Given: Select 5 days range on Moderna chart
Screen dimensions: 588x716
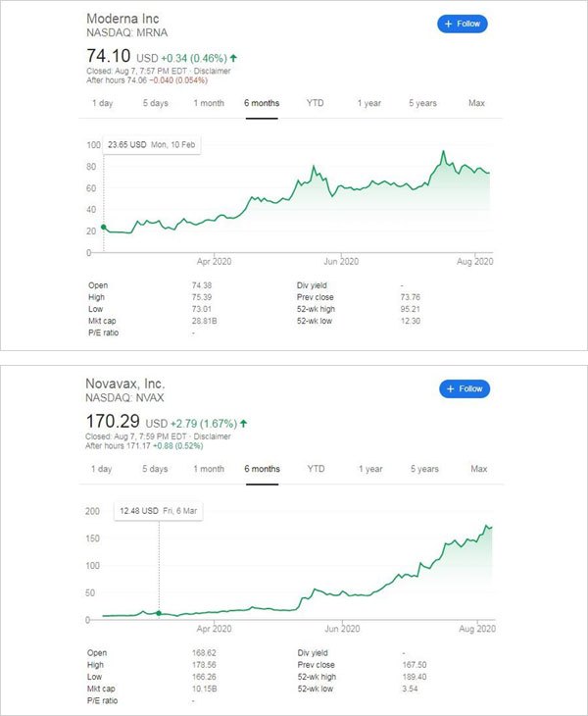Looking at the screenshot, I should 156,103.
